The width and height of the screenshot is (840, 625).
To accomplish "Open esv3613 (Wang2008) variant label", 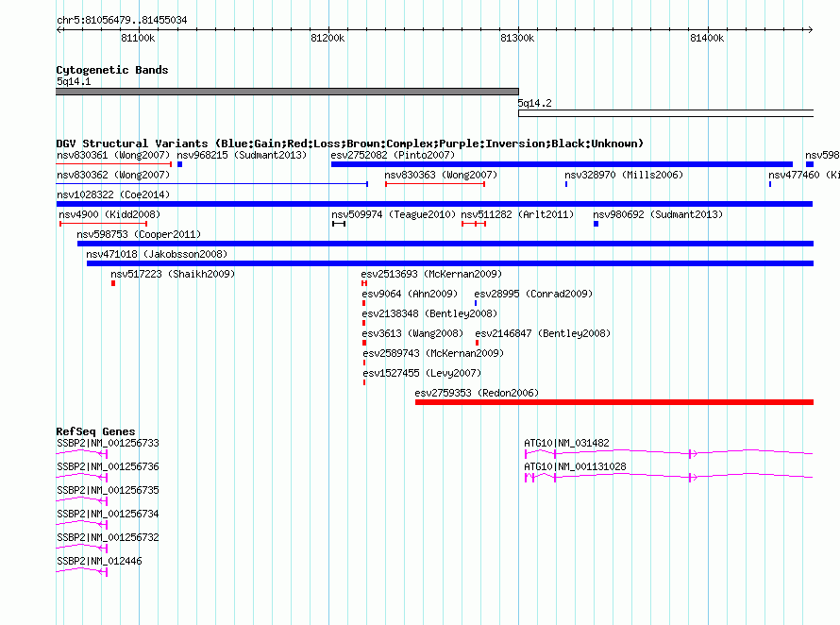I will (x=412, y=333).
